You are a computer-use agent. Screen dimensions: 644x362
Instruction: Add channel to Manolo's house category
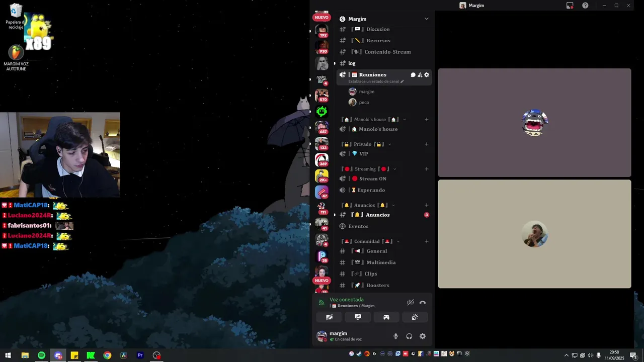click(427, 120)
